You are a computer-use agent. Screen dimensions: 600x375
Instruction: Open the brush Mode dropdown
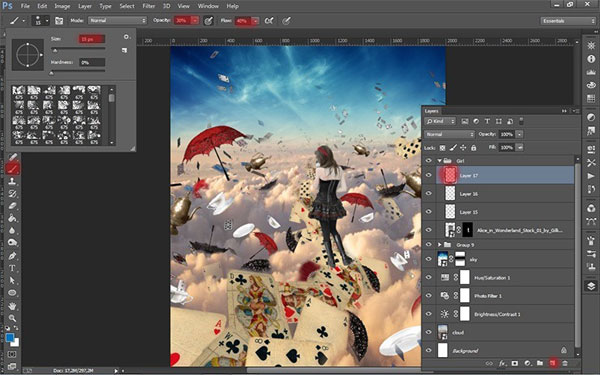[117, 21]
